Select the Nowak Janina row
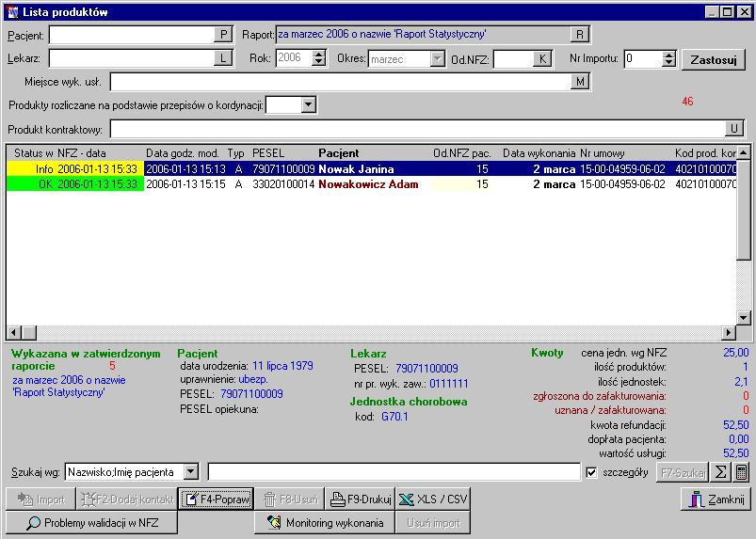 tap(371, 169)
